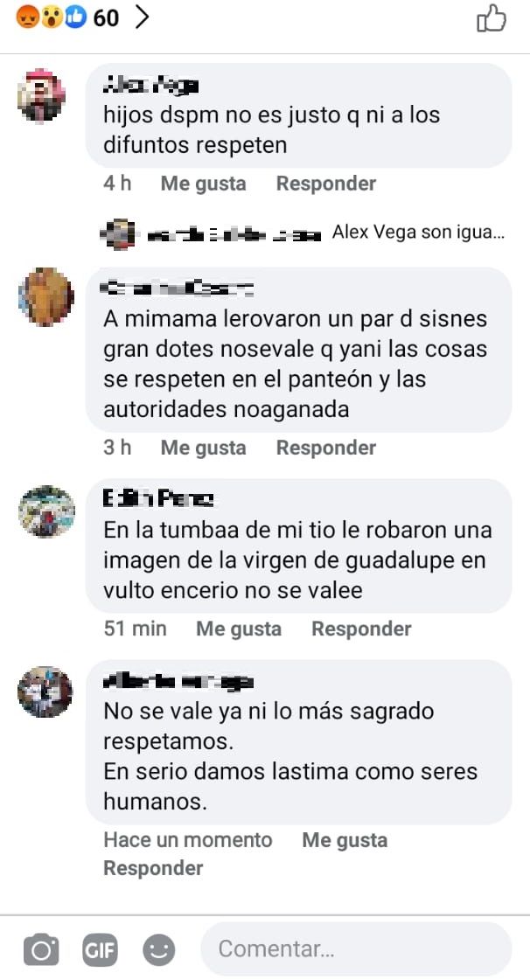Click Responder under the 4 h comment
The height and width of the screenshot is (980, 530).
tap(326, 183)
